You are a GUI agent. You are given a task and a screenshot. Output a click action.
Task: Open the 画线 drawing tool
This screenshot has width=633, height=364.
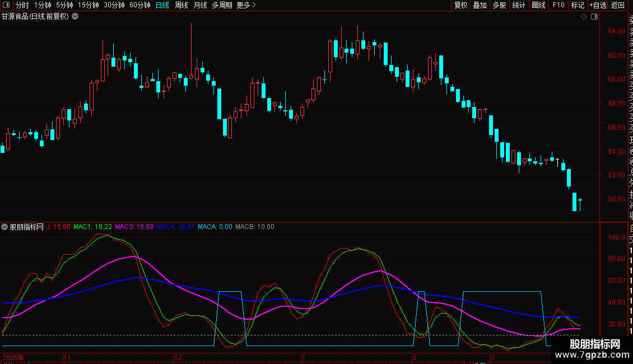[538, 5]
